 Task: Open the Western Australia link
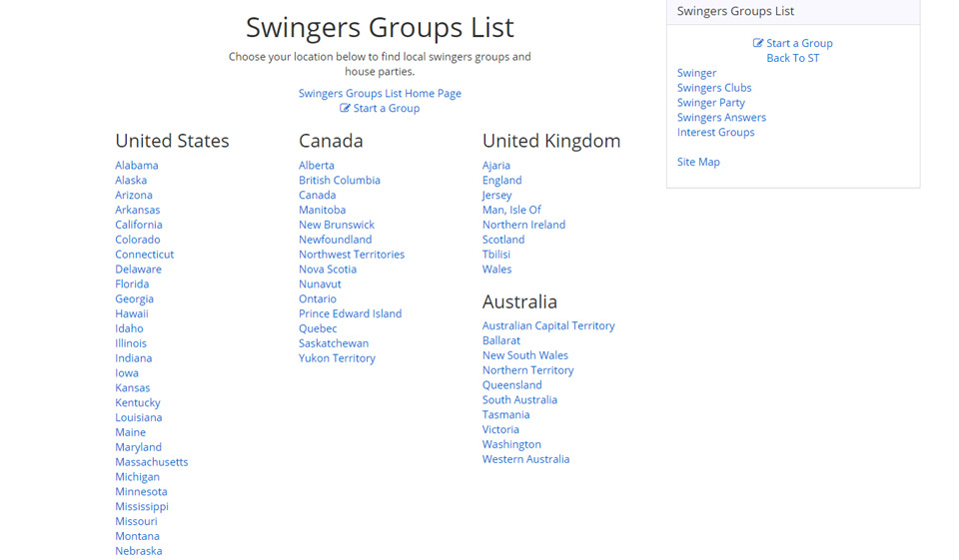point(525,459)
